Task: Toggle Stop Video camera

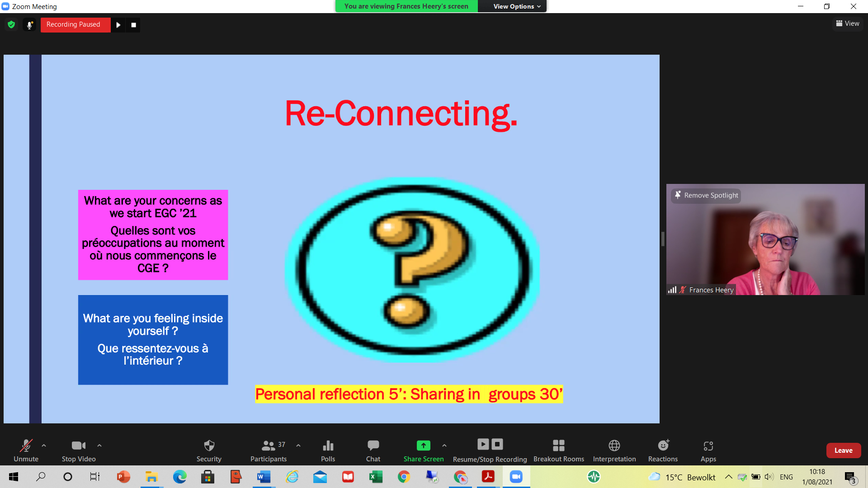Action: coord(79,450)
